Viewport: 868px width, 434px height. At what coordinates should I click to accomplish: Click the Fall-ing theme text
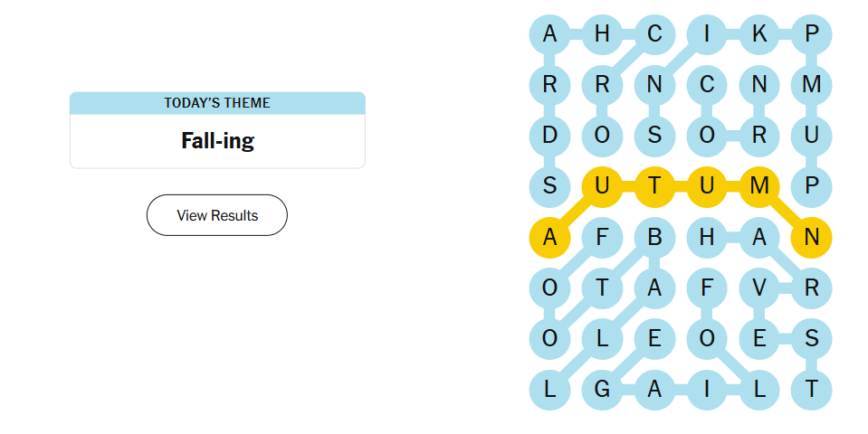coord(217,141)
